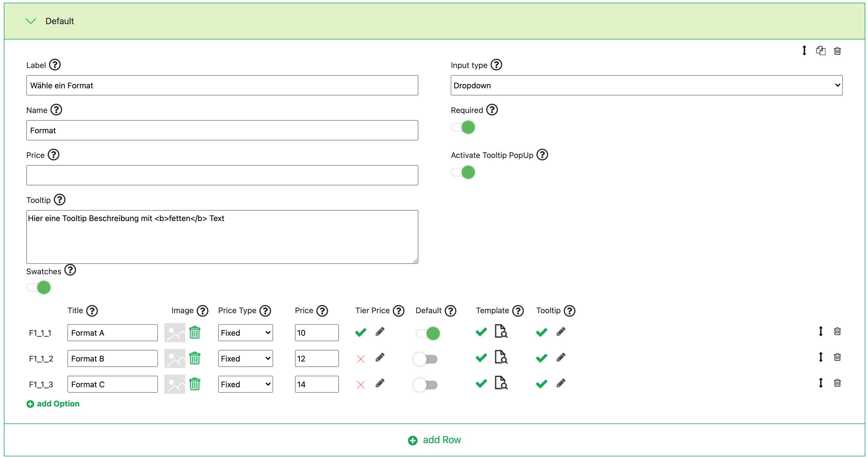
Task: Open Price Type dropdown for Format A
Action: pos(245,333)
